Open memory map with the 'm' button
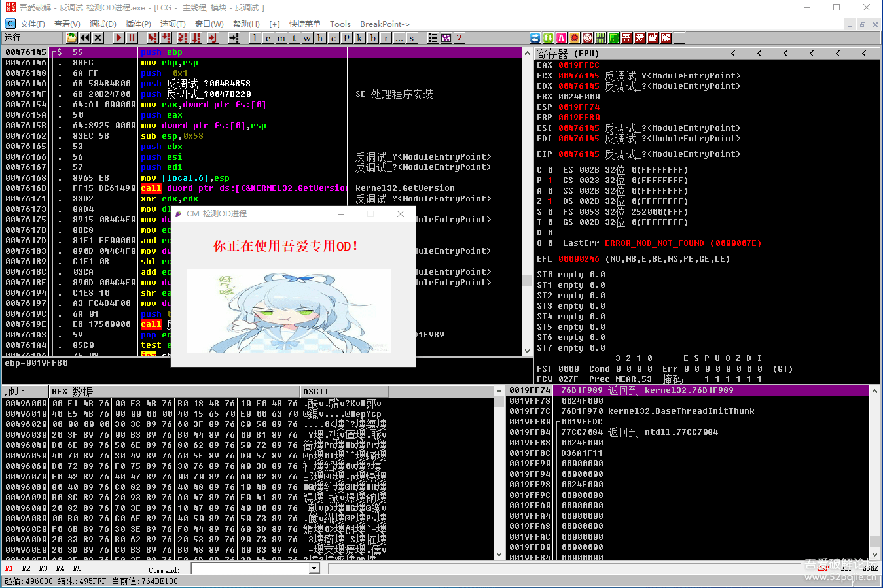 (x=281, y=38)
